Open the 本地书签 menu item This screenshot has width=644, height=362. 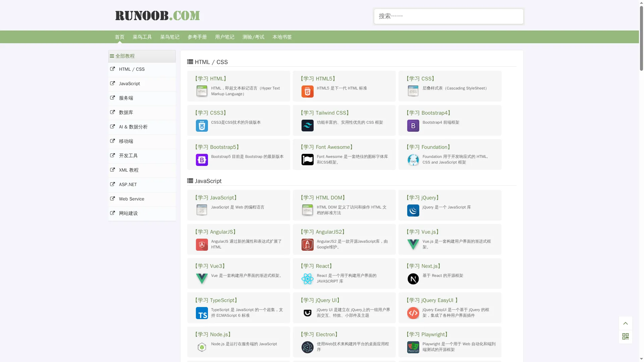[x=282, y=37]
